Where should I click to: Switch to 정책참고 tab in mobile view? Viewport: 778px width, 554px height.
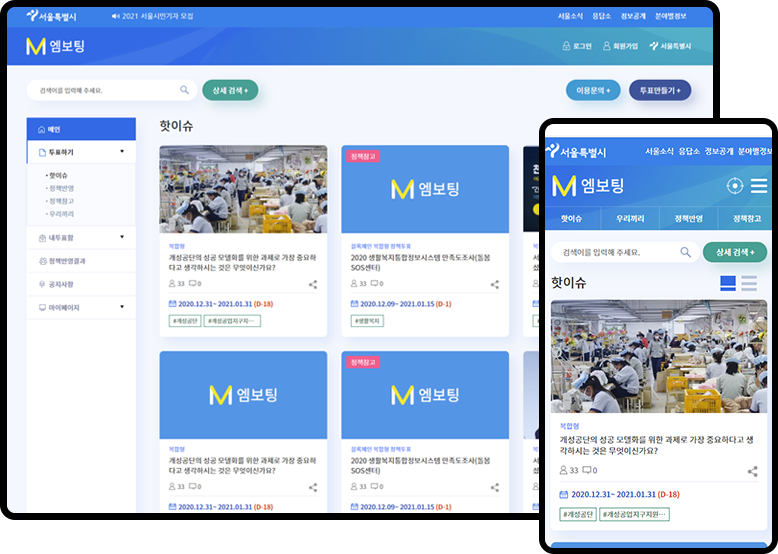pyautogui.click(x=747, y=218)
